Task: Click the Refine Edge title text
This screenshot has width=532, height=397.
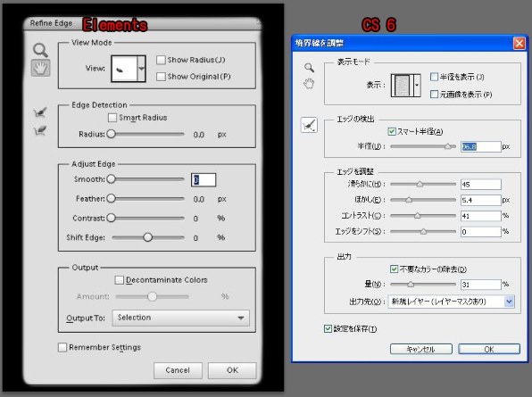Action: click(51, 23)
